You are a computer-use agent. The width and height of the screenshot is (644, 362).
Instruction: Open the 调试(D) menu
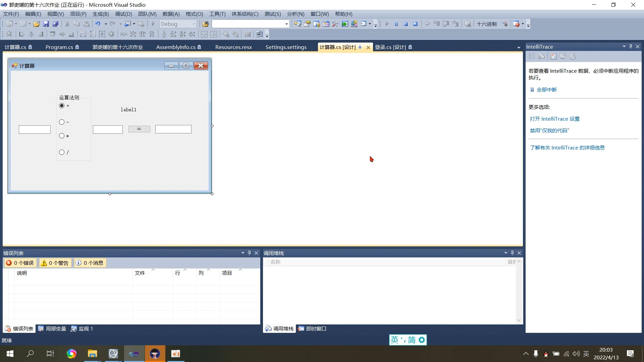pyautogui.click(x=123, y=14)
